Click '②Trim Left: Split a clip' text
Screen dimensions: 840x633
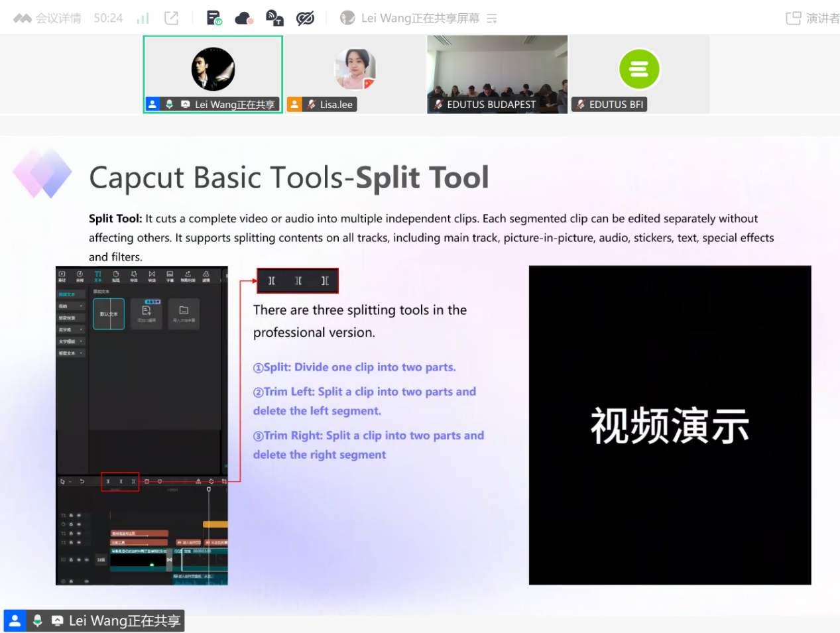pos(365,401)
